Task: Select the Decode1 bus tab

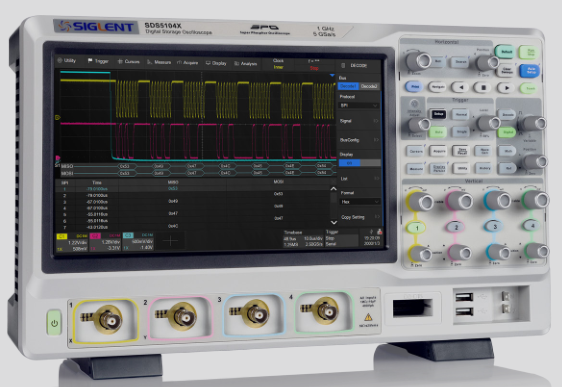Action: pyautogui.click(x=348, y=86)
